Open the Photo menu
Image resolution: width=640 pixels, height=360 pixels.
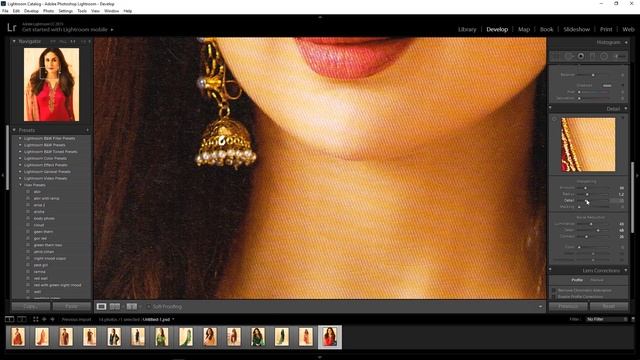48,11
